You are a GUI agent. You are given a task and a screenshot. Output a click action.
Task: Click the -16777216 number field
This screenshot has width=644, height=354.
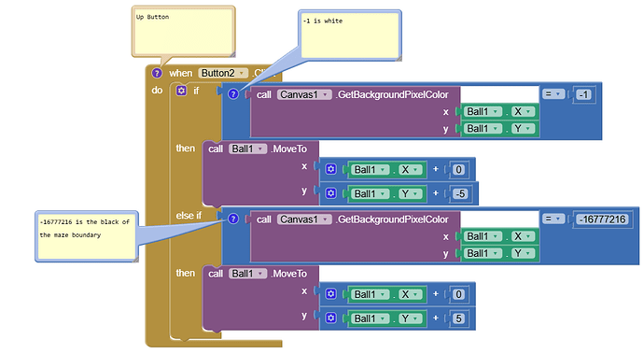click(x=603, y=219)
